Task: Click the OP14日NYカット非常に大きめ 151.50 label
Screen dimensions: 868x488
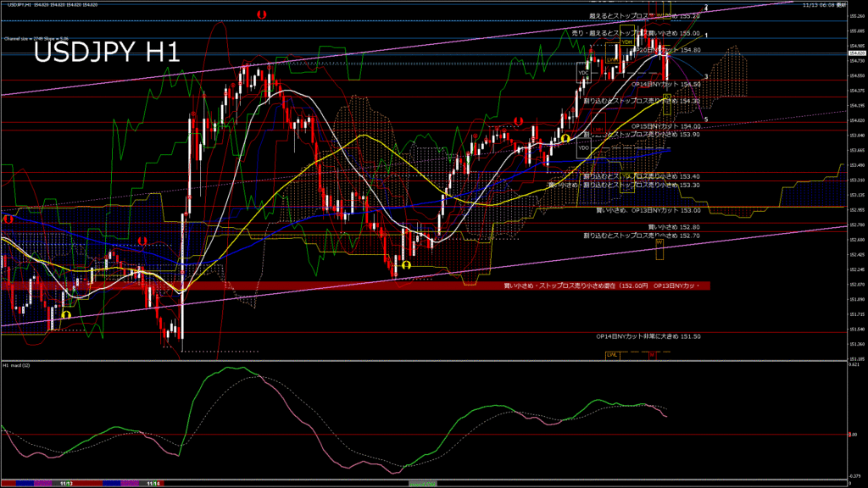Action: pos(648,336)
